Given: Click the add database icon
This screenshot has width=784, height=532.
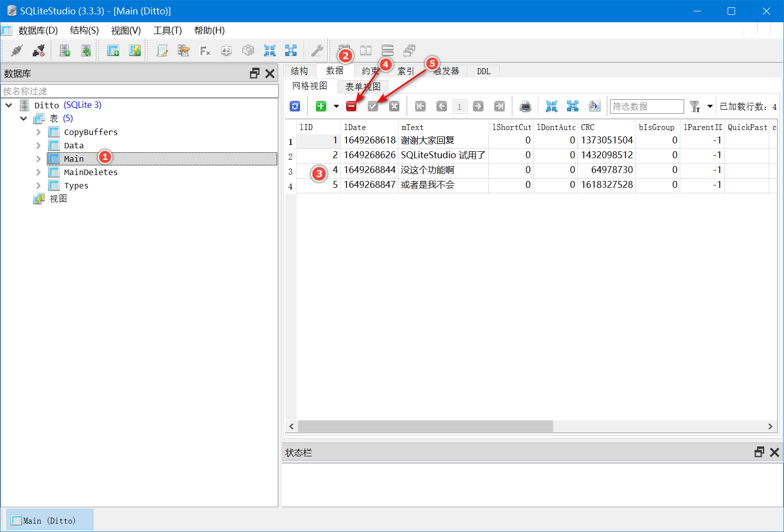Looking at the screenshot, I should tap(65, 50).
